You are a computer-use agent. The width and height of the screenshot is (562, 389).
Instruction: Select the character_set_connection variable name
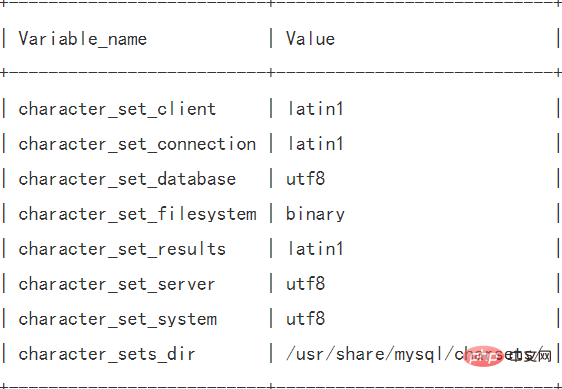click(x=137, y=144)
